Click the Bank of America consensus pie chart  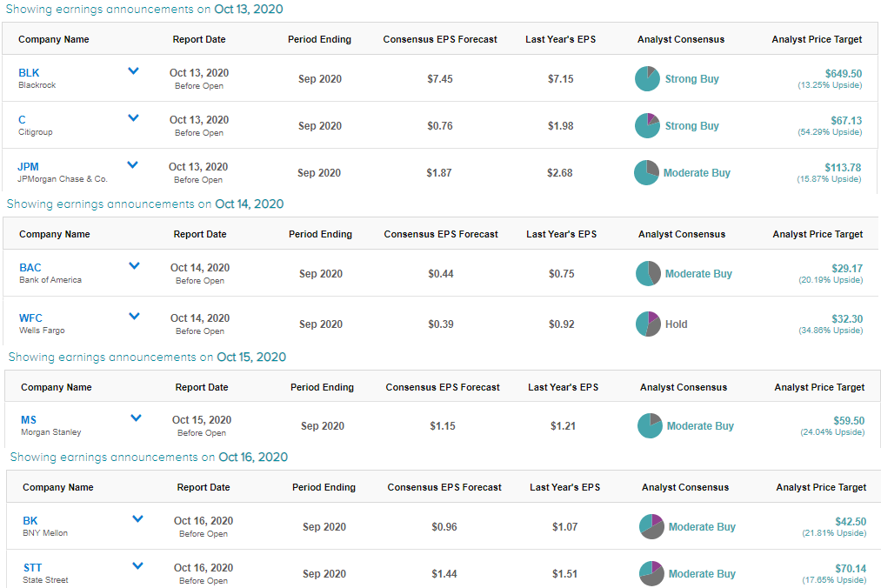coord(648,274)
